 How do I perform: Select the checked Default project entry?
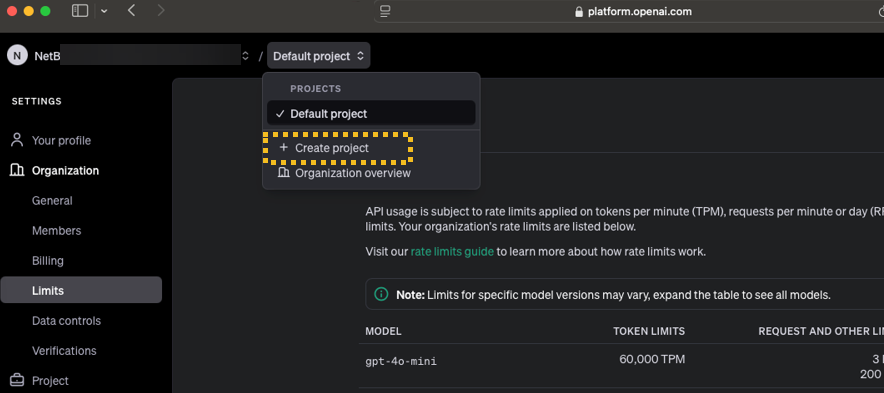coord(371,114)
